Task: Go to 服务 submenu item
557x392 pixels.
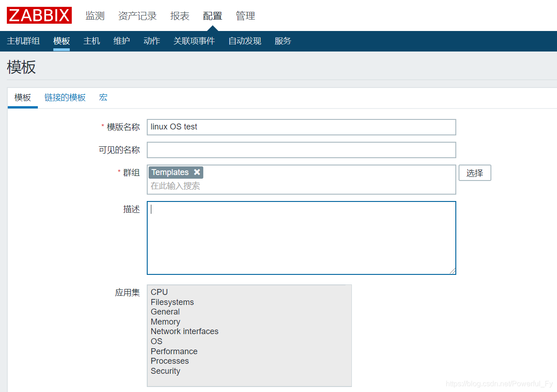Action: 283,41
